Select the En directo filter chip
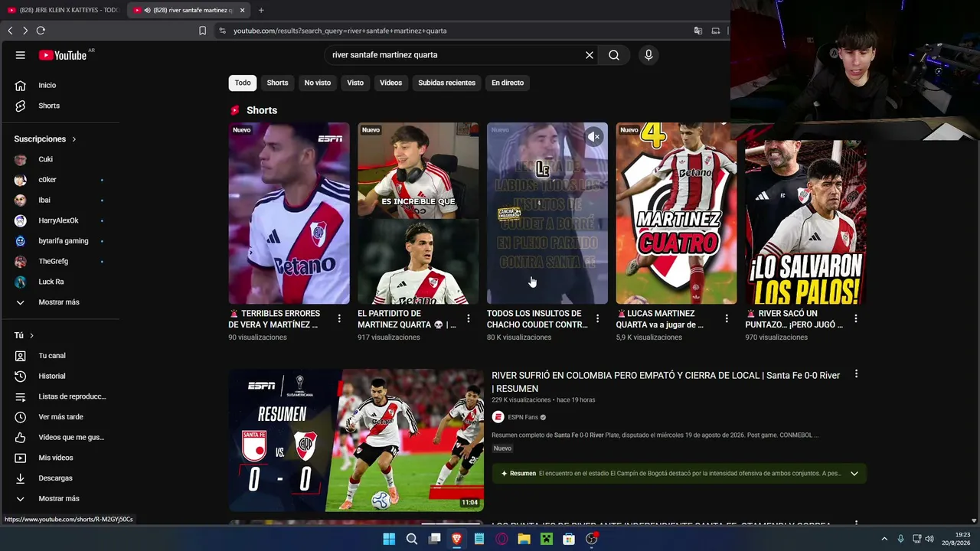Image resolution: width=980 pixels, height=551 pixels. (508, 83)
